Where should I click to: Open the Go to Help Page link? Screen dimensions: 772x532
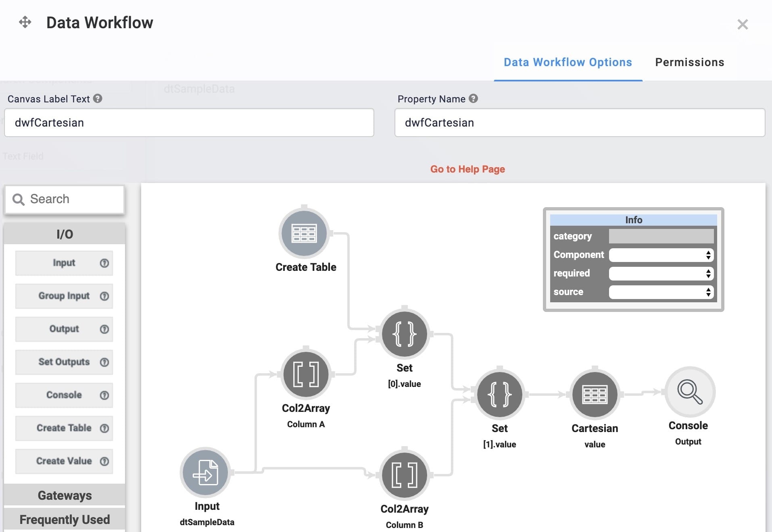click(x=467, y=169)
